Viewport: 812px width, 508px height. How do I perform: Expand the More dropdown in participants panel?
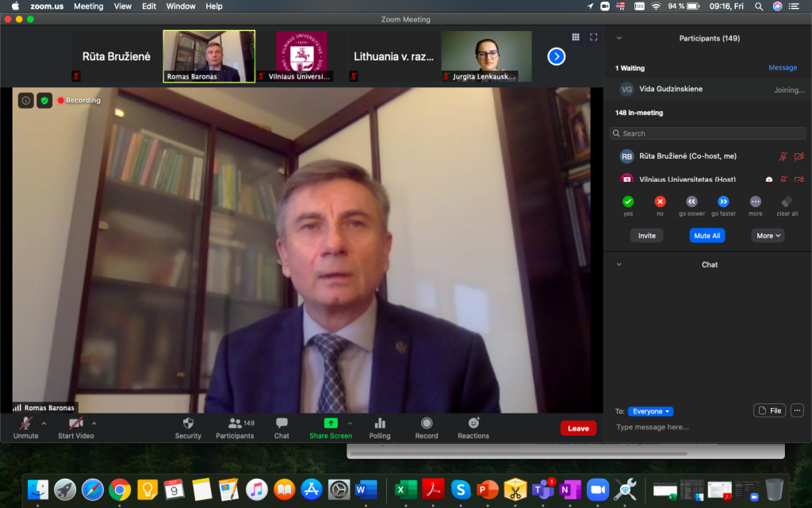click(768, 236)
